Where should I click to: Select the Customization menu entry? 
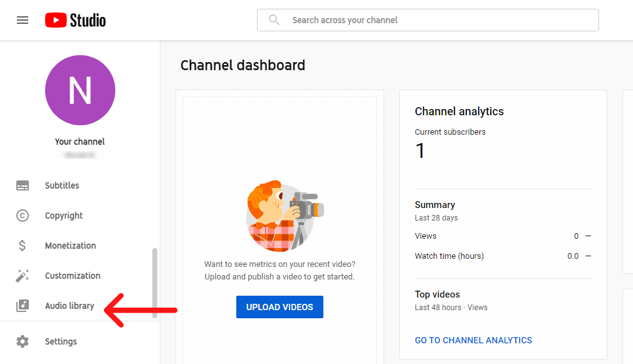coord(73,276)
